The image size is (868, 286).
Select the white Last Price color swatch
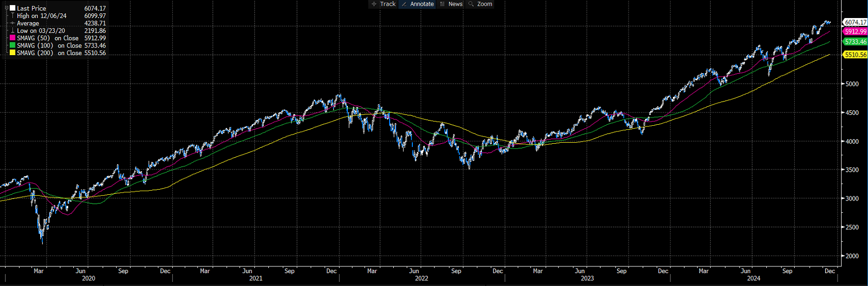(x=12, y=8)
